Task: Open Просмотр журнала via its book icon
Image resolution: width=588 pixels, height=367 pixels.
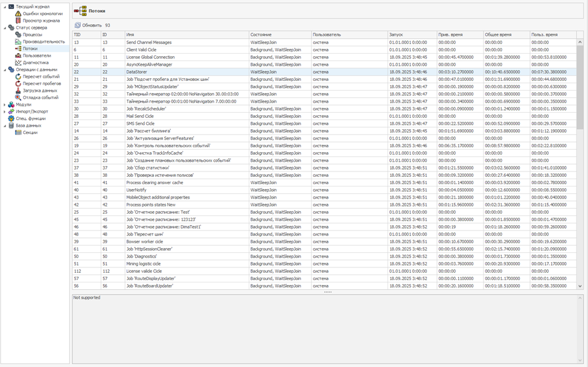Action: (x=18, y=21)
